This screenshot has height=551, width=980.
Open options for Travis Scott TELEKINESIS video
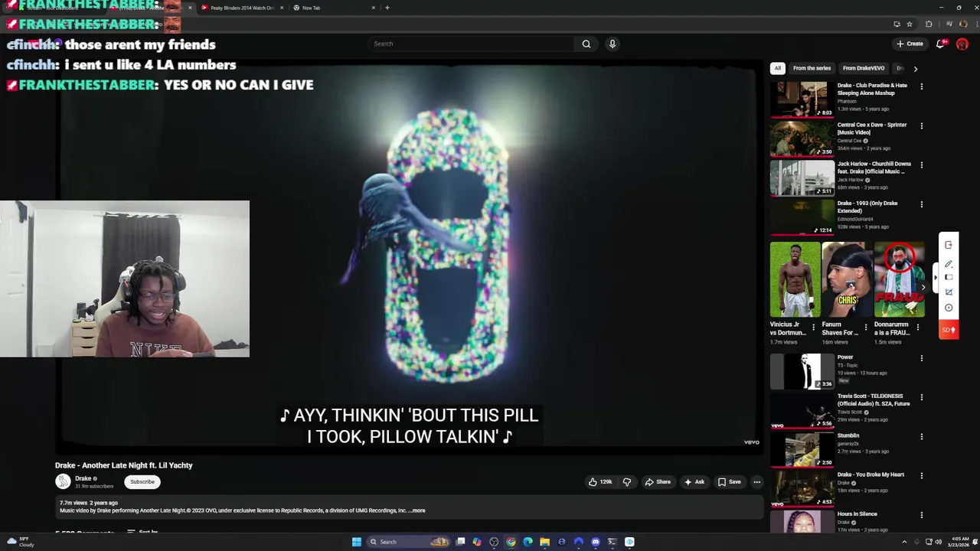tap(922, 397)
